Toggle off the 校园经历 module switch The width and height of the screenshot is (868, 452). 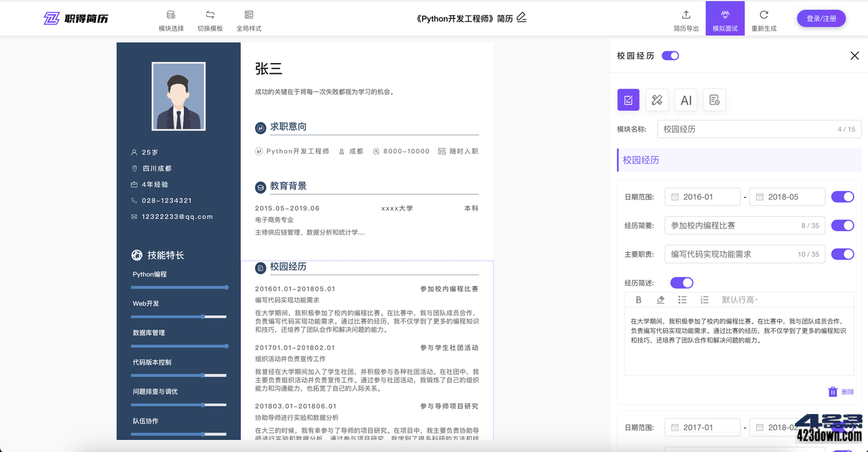[x=670, y=56]
